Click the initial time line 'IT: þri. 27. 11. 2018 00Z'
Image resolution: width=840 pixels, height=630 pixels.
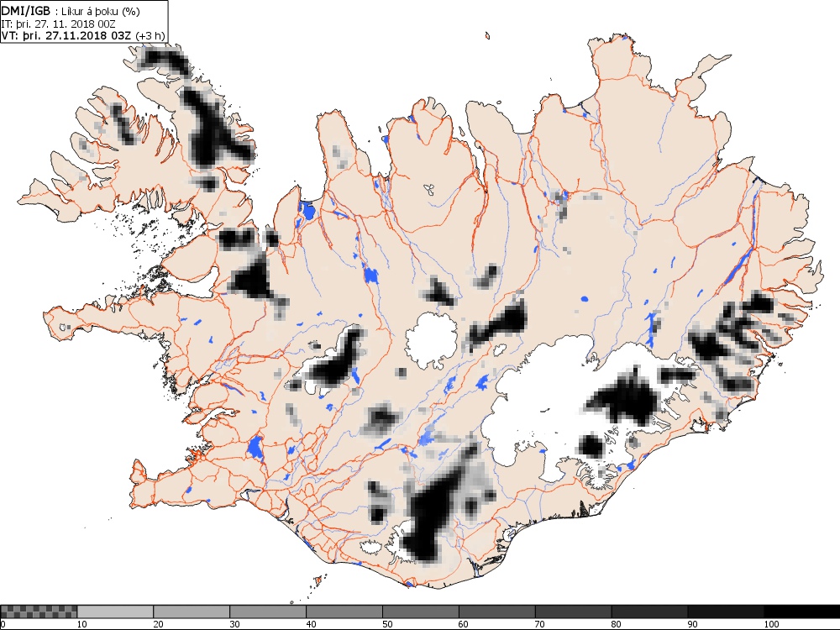[59, 24]
